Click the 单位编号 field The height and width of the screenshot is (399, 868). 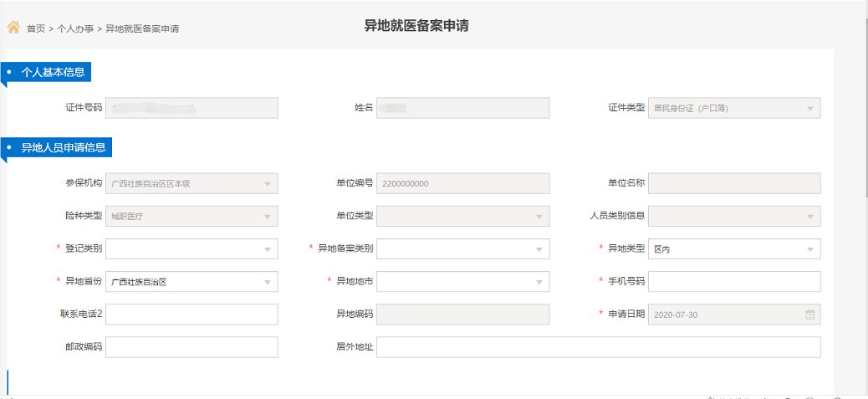[462, 183]
